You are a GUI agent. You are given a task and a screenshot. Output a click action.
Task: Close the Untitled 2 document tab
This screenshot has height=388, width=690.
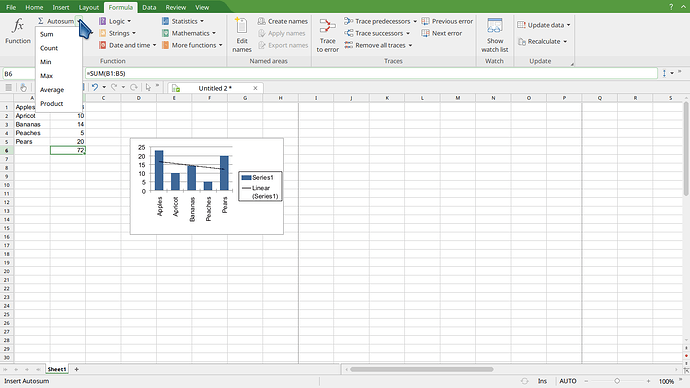[255, 88]
